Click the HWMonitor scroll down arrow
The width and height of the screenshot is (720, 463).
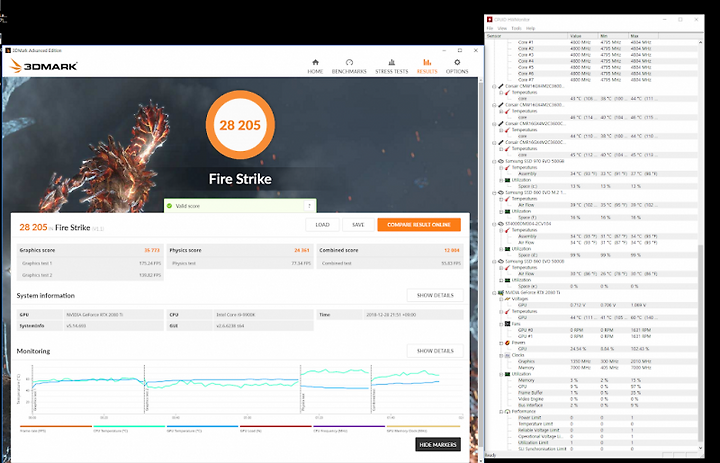700,448
